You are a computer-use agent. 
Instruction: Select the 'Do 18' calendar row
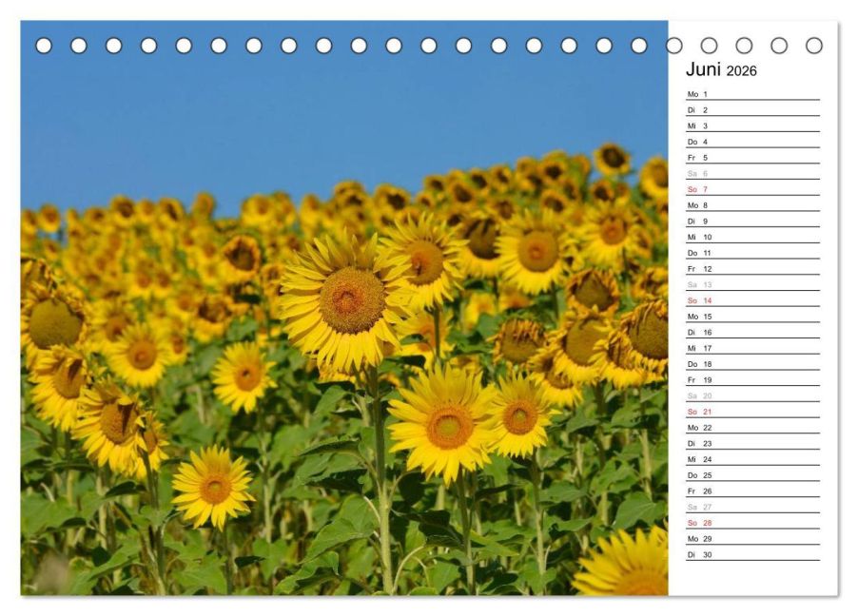[753, 364]
